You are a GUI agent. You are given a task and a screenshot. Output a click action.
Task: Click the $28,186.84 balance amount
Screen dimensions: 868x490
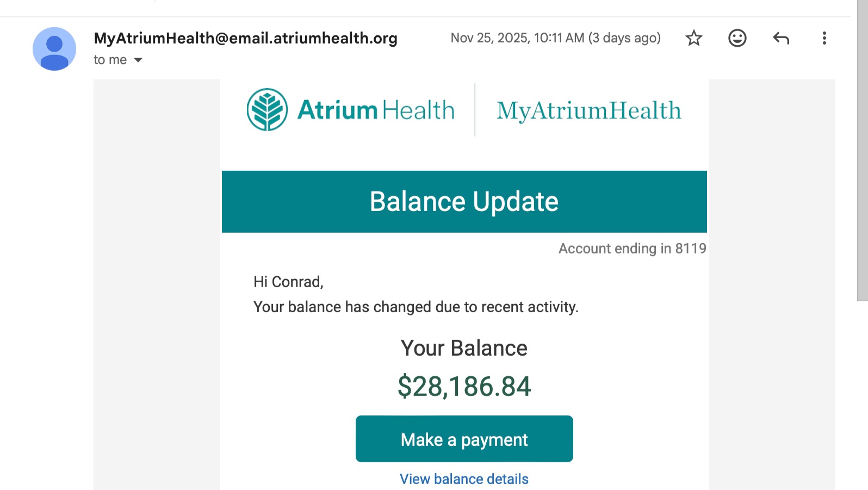click(464, 387)
